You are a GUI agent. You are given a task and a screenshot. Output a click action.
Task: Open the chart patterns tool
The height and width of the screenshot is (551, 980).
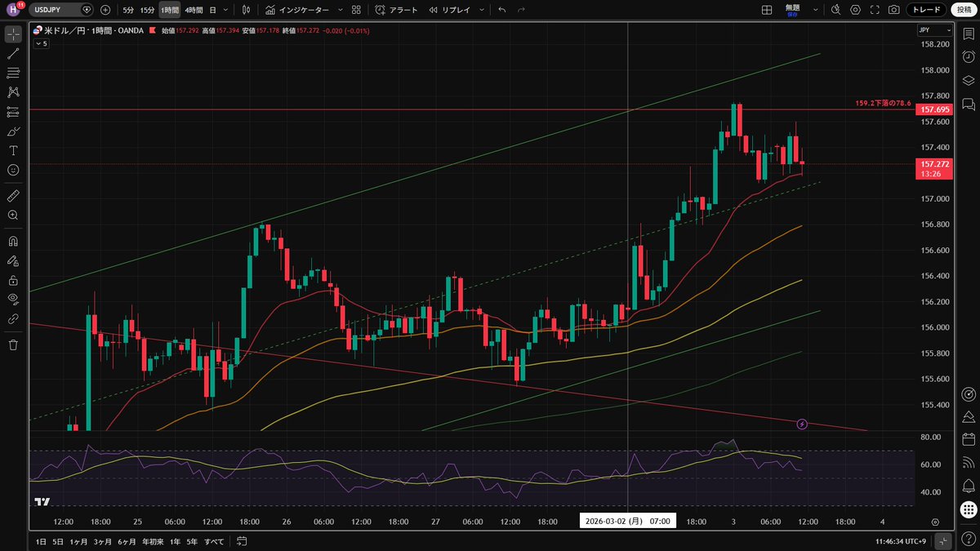(13, 92)
